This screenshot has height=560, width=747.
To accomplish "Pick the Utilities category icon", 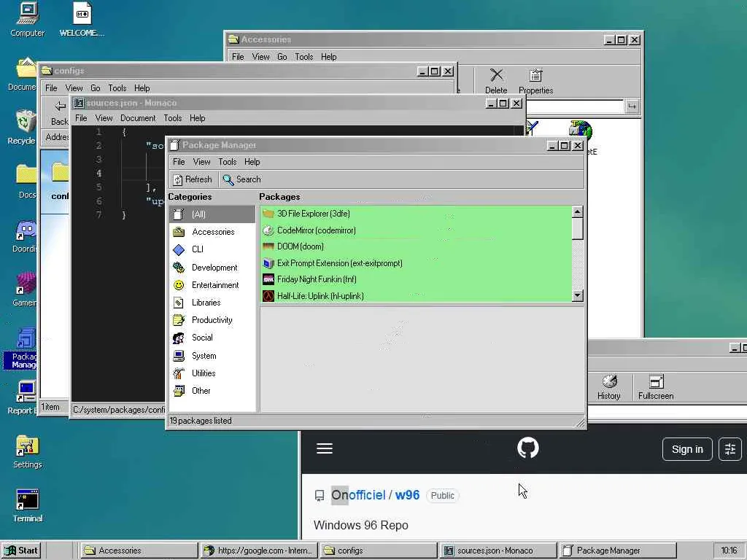I will (179, 373).
